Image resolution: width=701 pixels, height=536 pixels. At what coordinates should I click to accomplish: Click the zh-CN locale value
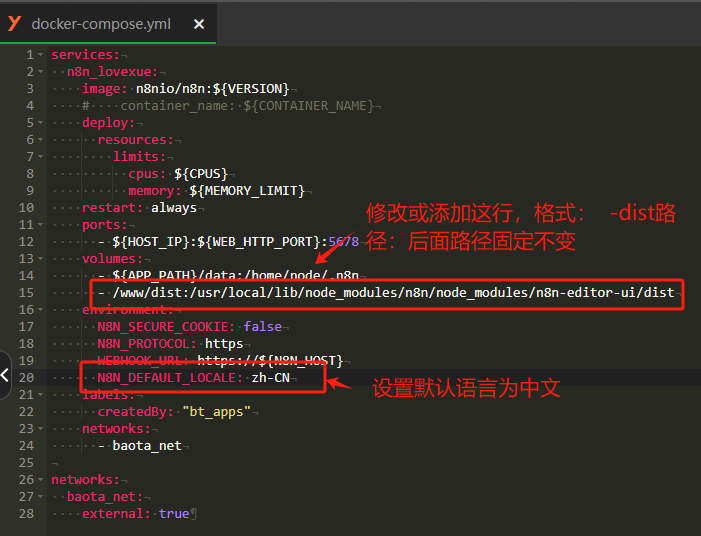coord(270,377)
